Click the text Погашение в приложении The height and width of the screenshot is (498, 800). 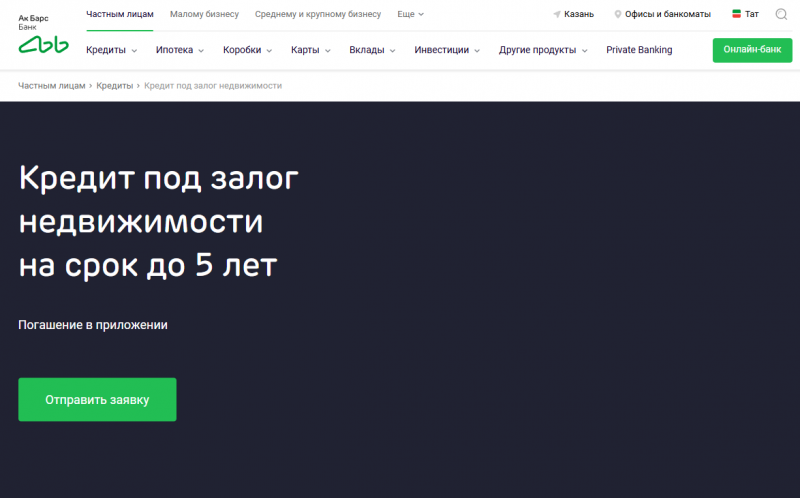(x=93, y=325)
